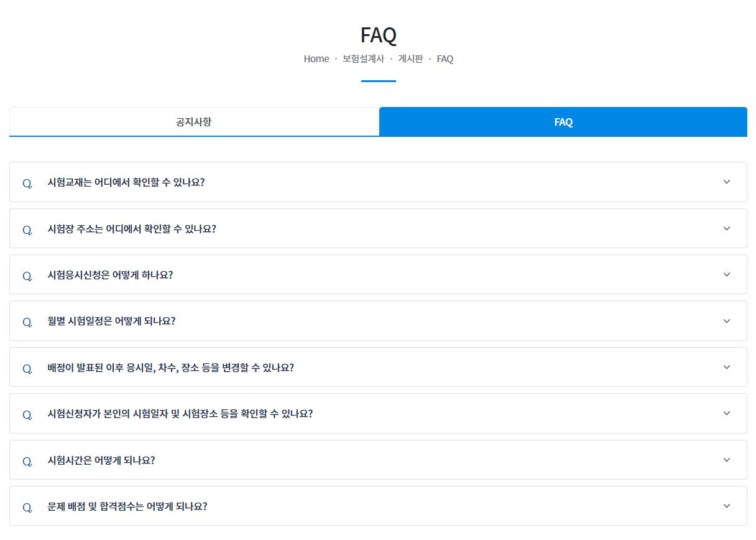Select the FAQ tab
The height and width of the screenshot is (540, 756).
(563, 122)
